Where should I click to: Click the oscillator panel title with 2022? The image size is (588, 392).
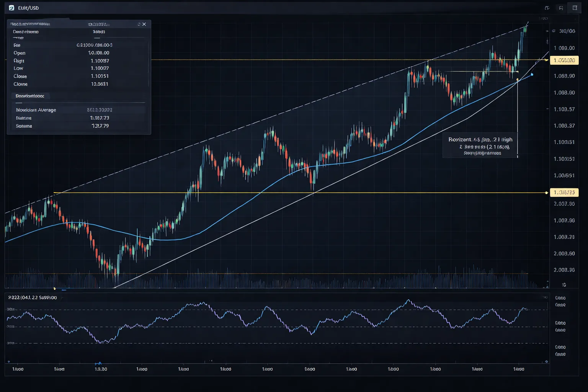(33, 297)
